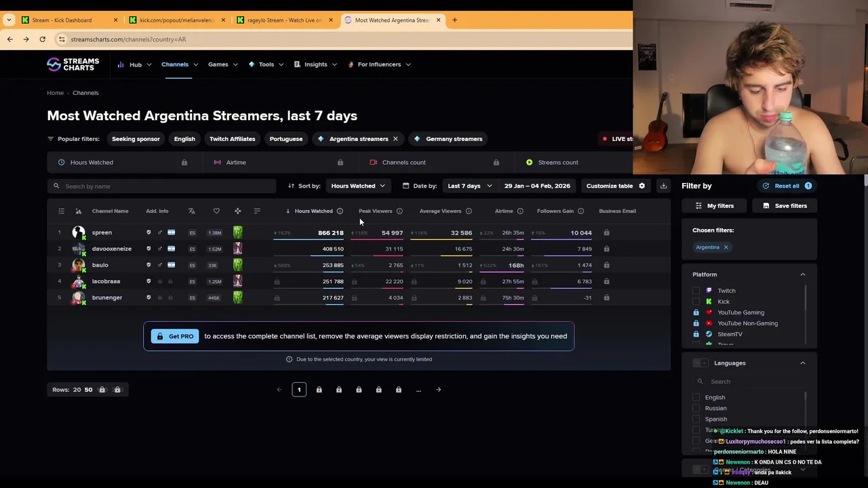The width and height of the screenshot is (868, 488).
Task: Switch to the rageylo Stream browser tab
Action: [x=284, y=20]
